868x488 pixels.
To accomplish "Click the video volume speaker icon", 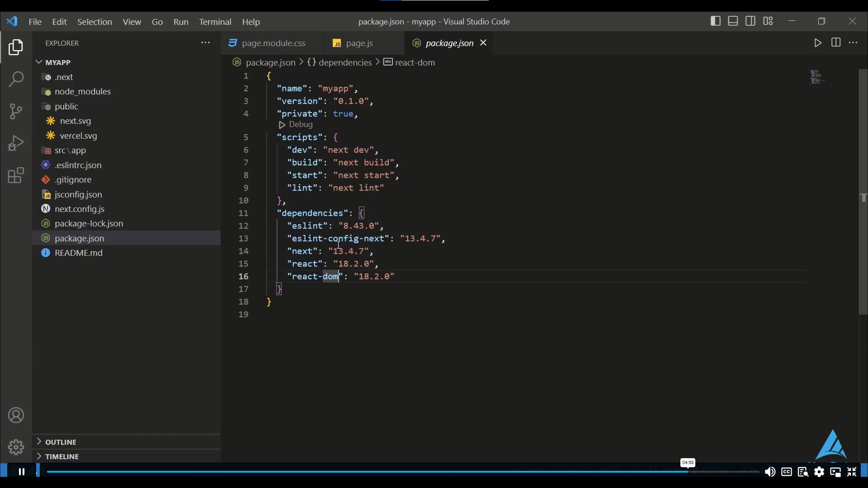I will [770, 472].
